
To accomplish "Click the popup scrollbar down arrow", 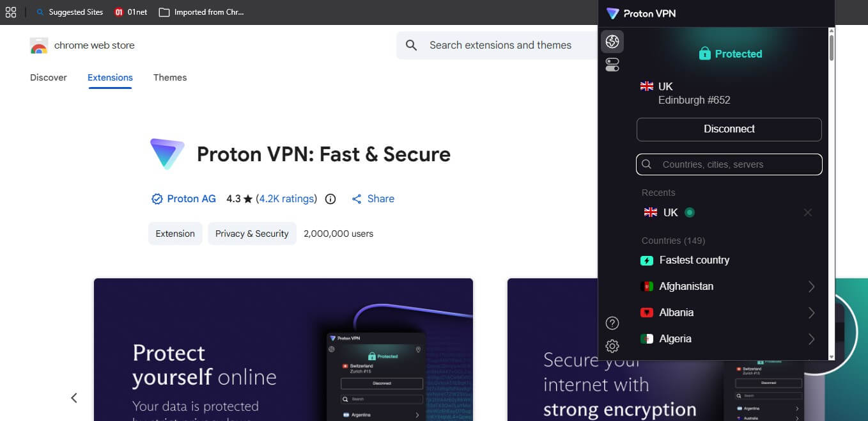I will coord(831,356).
